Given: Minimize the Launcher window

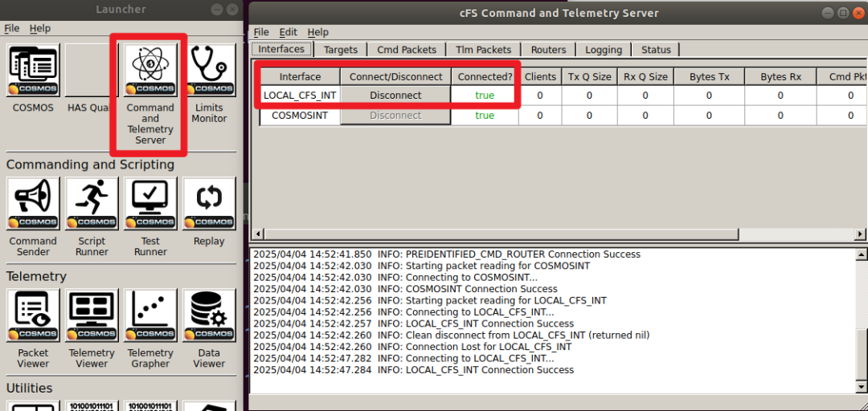Looking at the screenshot, I should [218, 10].
